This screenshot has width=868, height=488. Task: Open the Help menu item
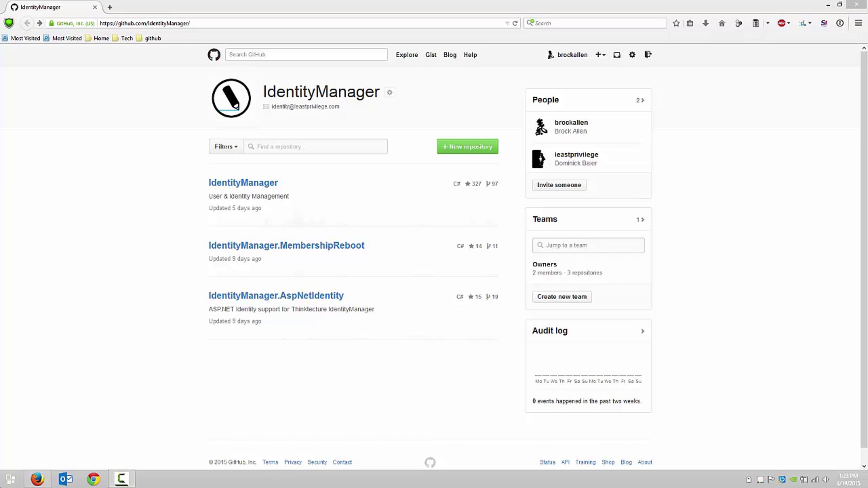coord(470,55)
